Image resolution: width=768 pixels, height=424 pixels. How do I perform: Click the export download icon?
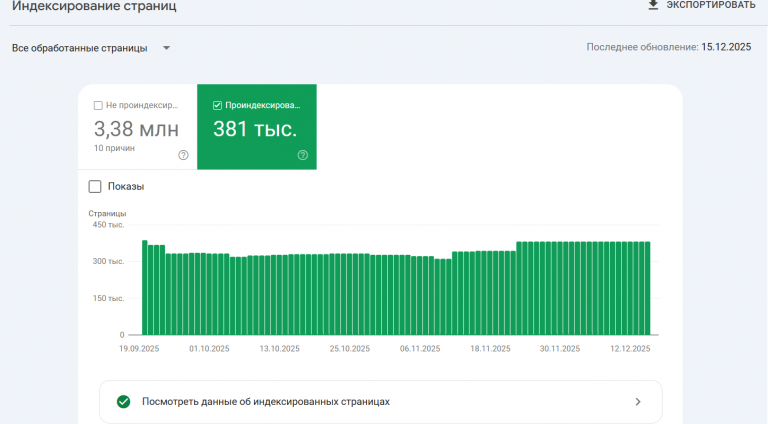654,5
